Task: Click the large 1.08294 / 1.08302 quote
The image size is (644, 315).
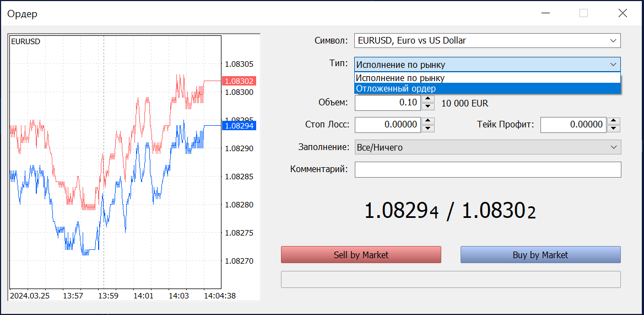Action: click(x=450, y=211)
